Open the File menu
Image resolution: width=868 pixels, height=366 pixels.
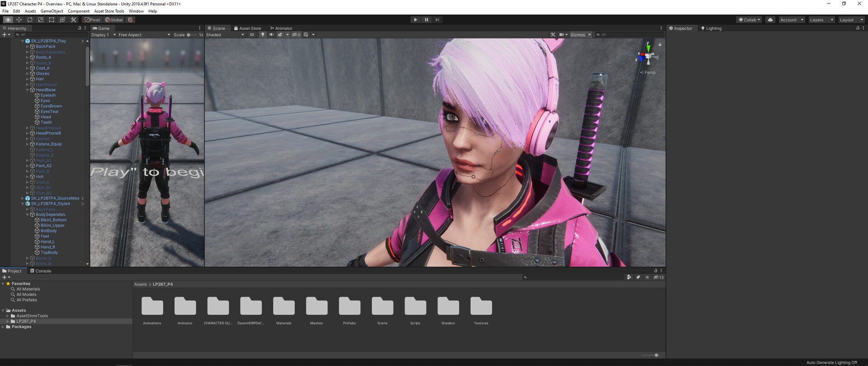[x=5, y=11]
